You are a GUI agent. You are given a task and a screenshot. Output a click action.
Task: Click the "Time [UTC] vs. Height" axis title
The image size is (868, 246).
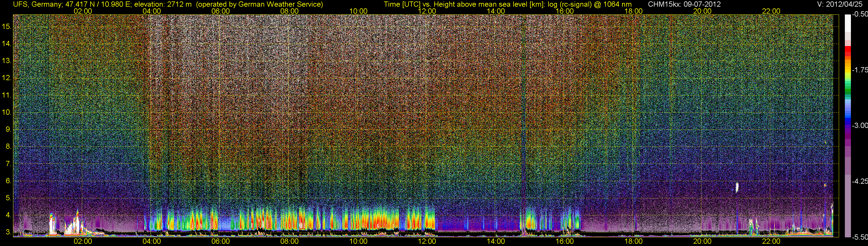419,4
